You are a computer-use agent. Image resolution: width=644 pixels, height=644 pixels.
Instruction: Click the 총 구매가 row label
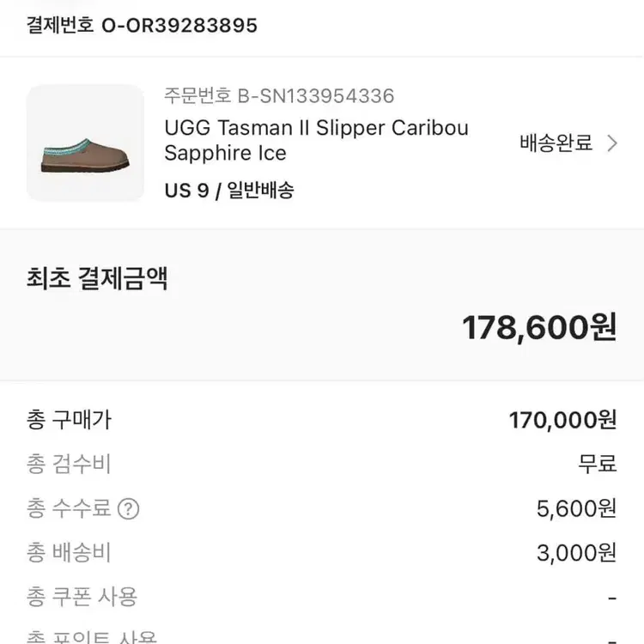(x=70, y=420)
